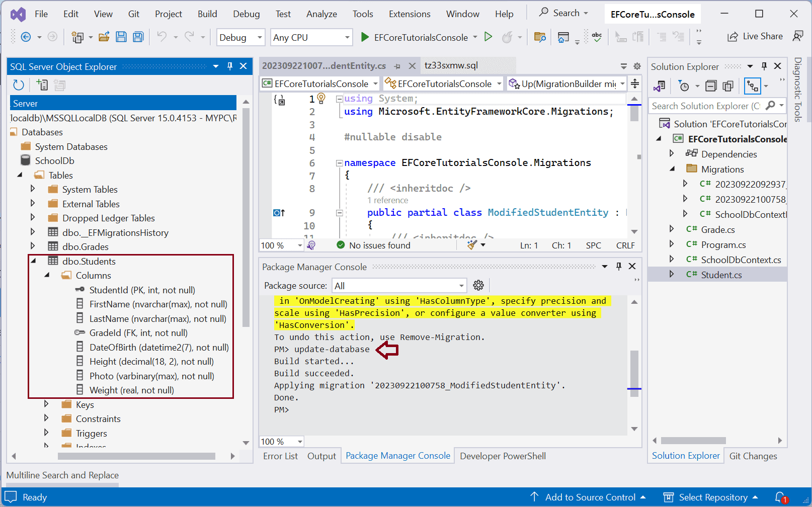
Task: Toggle the Solution Explorer view-nesting icon button
Action: 753,86
